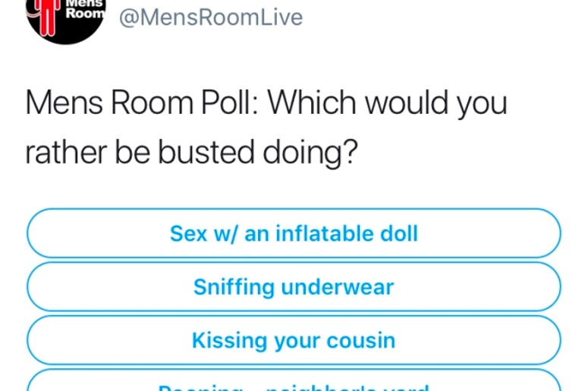This screenshot has height=391, width=588.
Task: Choose the underwear poll answer
Action: (294, 287)
